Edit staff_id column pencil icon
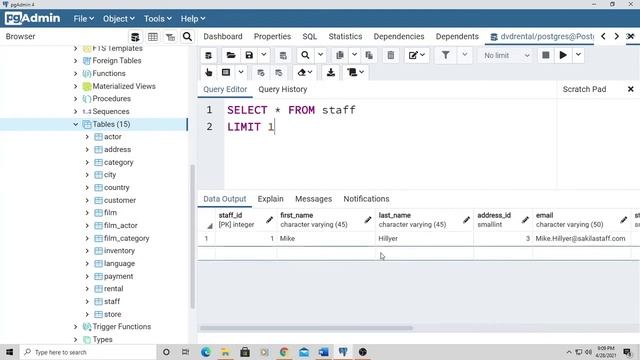Image resolution: width=640 pixels, height=360 pixels. coord(269,220)
